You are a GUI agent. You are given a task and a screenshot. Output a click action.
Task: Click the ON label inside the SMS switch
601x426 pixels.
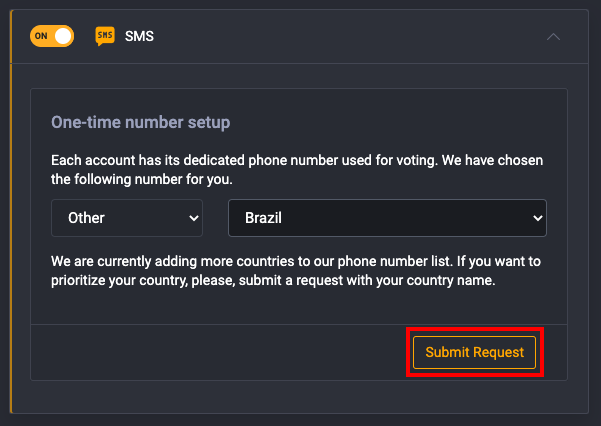(x=41, y=36)
